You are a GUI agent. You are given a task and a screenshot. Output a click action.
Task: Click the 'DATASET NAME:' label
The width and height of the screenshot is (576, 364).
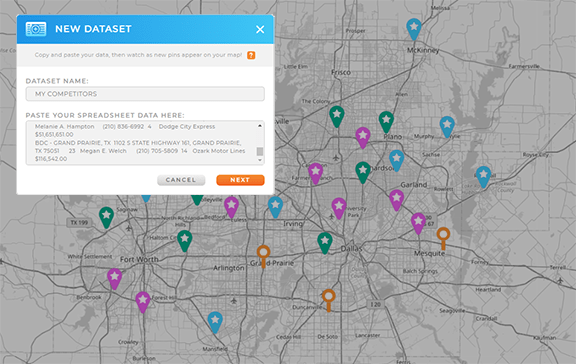pos(57,81)
